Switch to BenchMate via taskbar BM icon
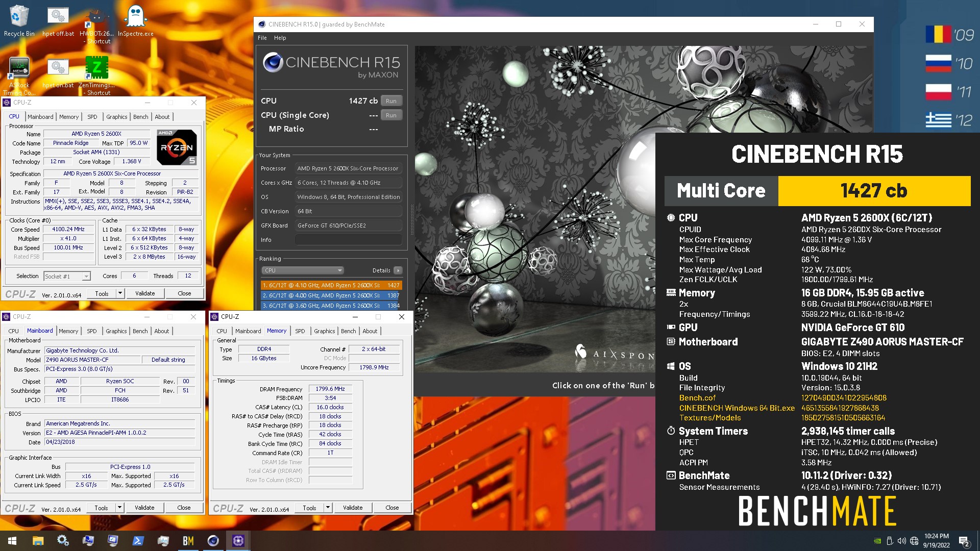Image resolution: width=980 pixels, height=551 pixels. tap(188, 541)
